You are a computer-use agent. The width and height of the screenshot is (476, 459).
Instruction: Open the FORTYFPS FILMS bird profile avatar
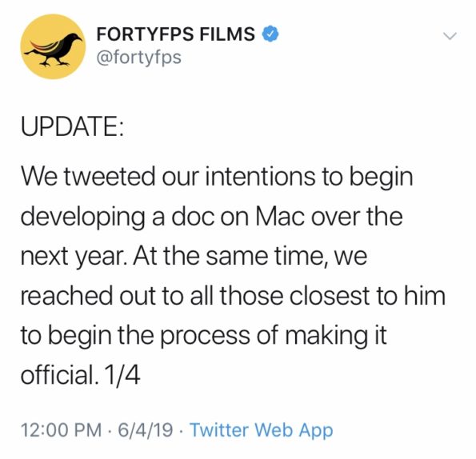(x=53, y=46)
